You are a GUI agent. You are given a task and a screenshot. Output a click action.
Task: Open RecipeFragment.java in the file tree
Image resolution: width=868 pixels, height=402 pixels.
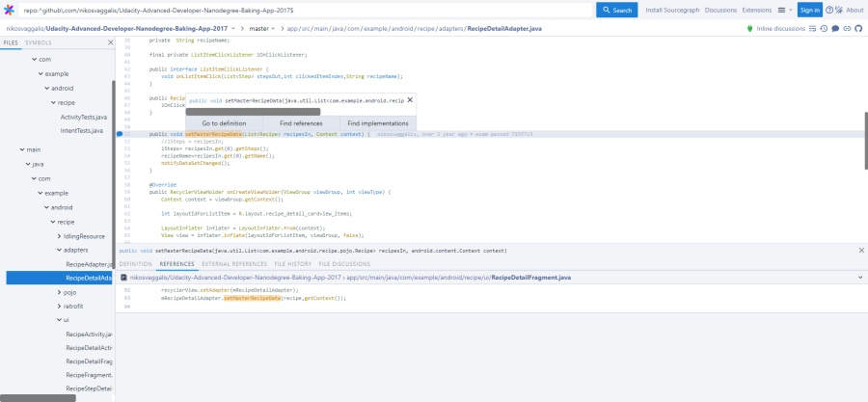(x=89, y=375)
